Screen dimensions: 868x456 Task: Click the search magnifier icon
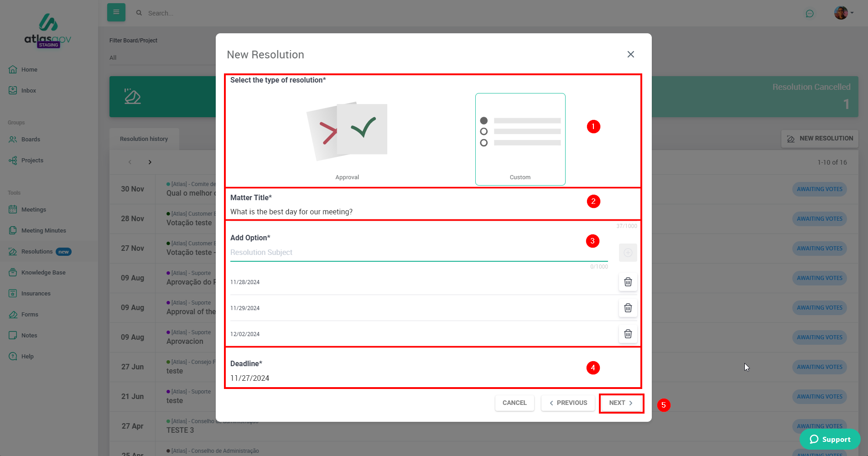[x=139, y=13]
